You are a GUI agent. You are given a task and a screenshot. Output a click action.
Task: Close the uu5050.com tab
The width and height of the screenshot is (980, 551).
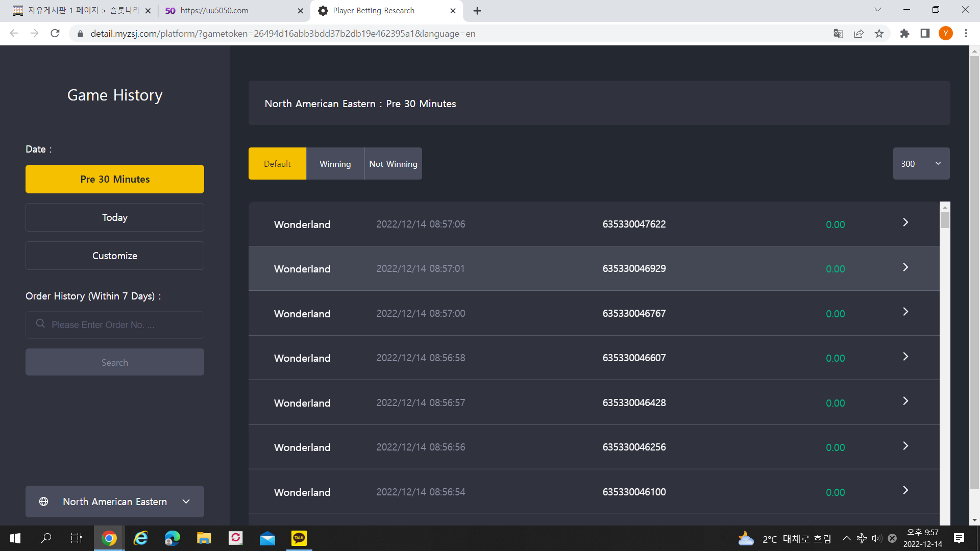coord(300,11)
